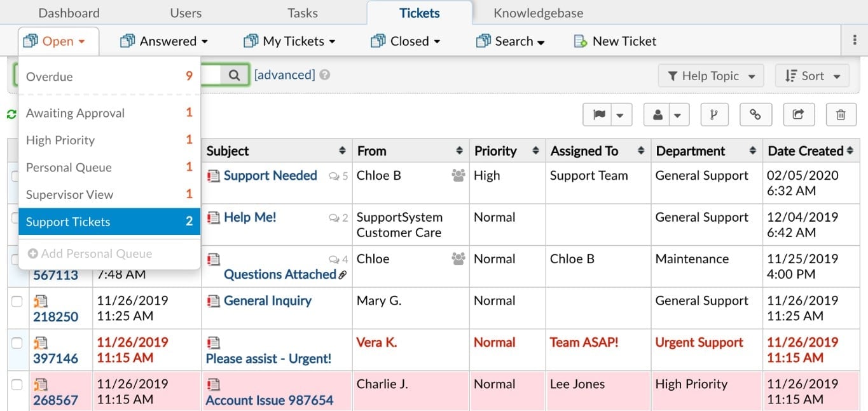Image resolution: width=868 pixels, height=411 pixels.
Task: Click thread count icon on Support Needed
Action: (x=334, y=177)
